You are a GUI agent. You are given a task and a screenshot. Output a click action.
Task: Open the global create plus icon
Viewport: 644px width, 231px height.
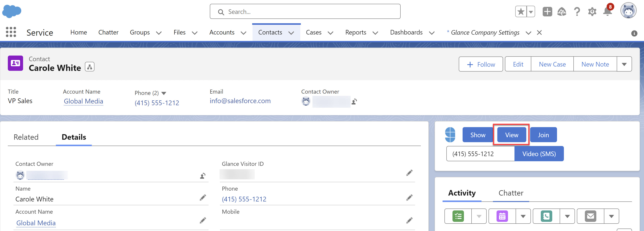coord(547,12)
